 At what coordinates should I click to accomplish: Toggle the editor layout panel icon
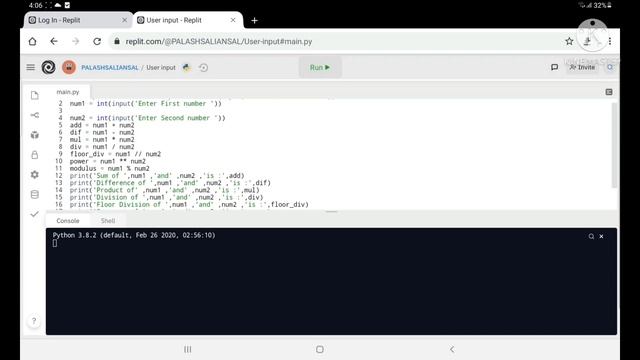click(609, 92)
